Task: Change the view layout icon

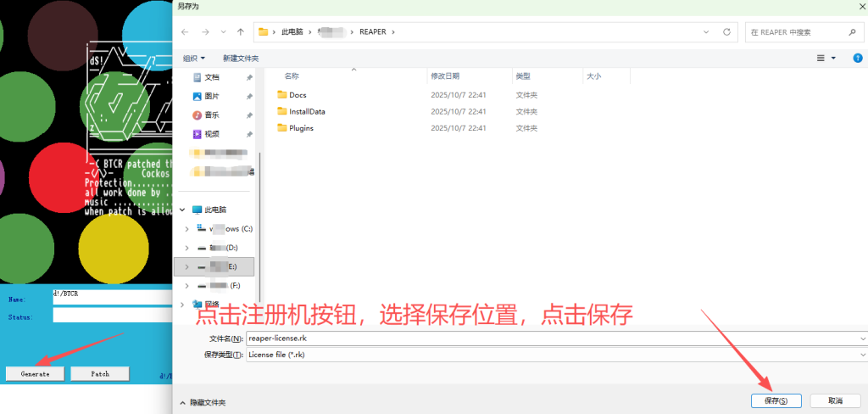Action: tap(821, 59)
